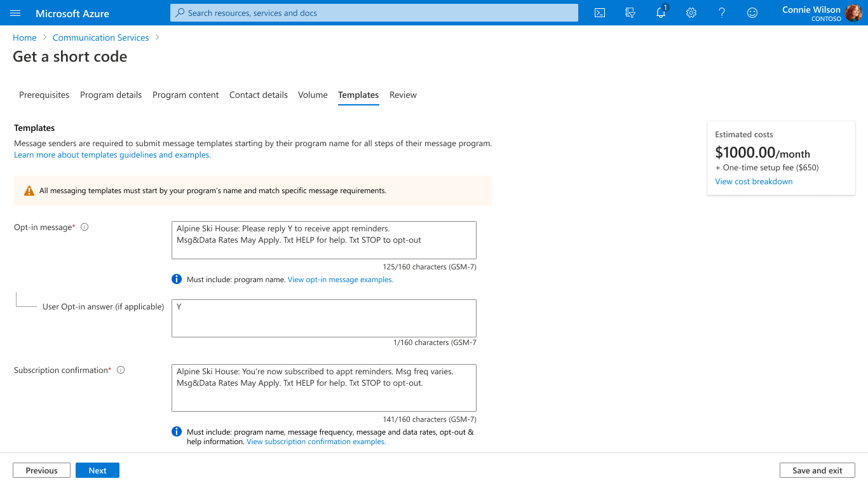Launch Cloud Shell from the top bar
Screen dimensions: 868x488
coord(599,13)
